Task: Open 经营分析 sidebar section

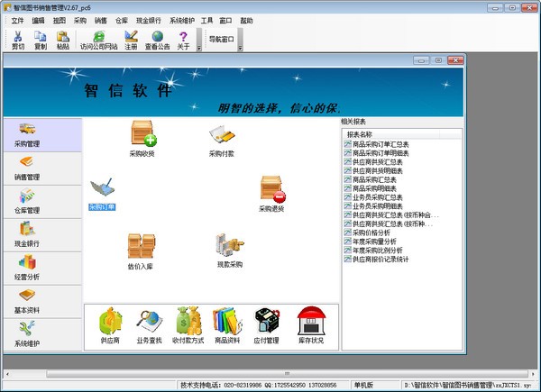Action: click(x=42, y=269)
